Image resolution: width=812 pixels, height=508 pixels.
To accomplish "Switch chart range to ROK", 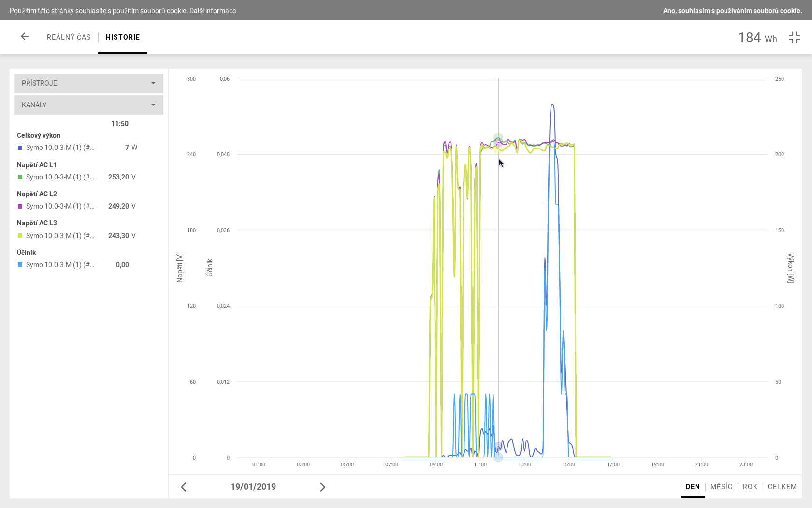I will coord(750,487).
